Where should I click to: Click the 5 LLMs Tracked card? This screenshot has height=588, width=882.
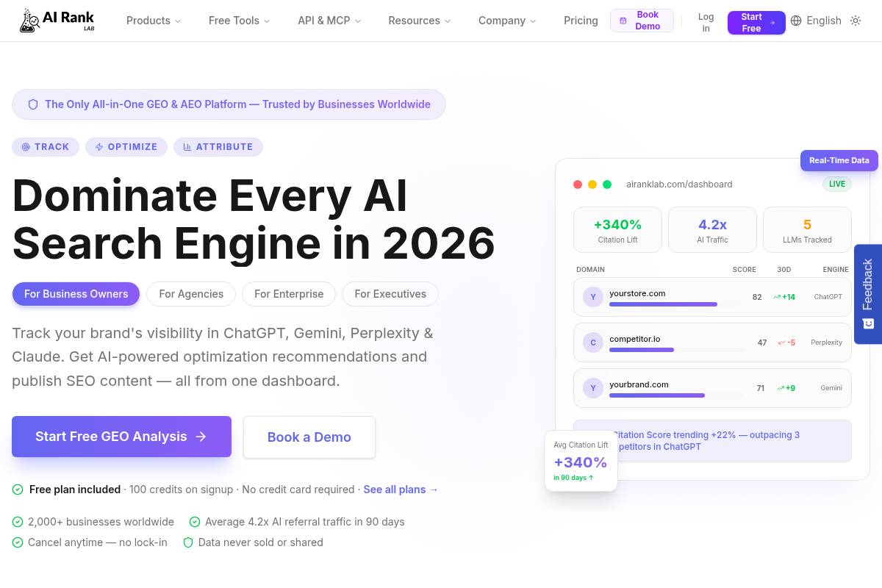pos(807,230)
